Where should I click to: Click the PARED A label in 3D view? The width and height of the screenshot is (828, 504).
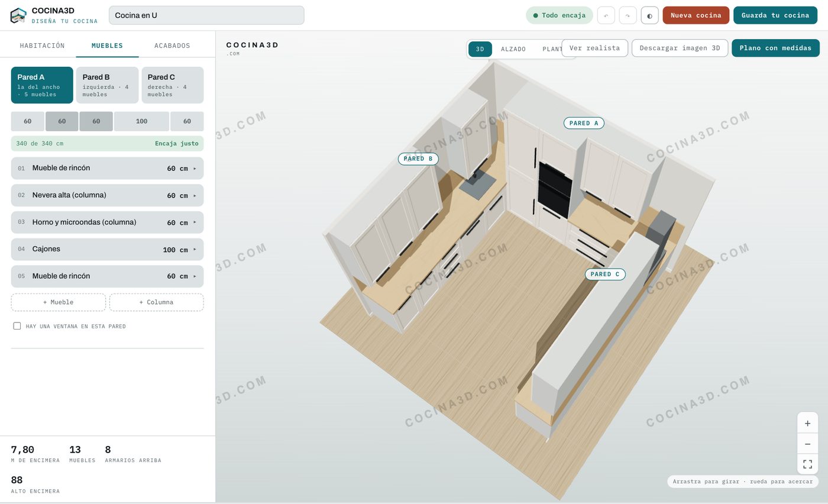click(584, 123)
